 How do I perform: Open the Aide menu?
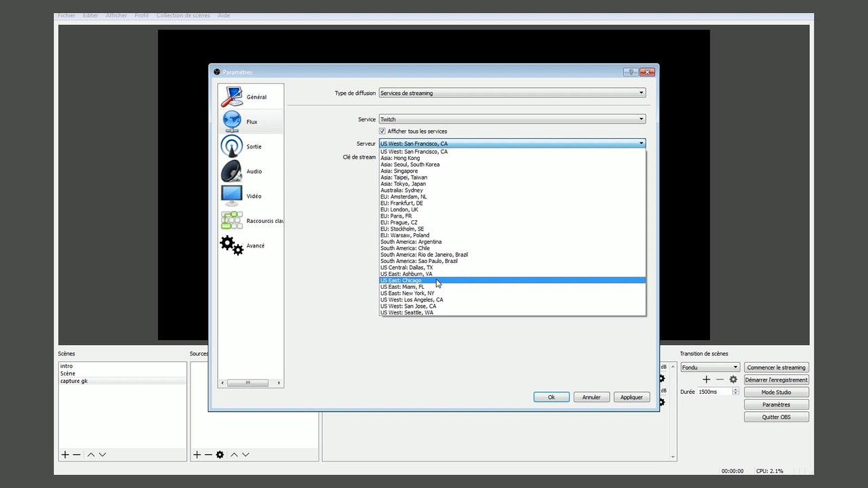pyautogui.click(x=224, y=16)
